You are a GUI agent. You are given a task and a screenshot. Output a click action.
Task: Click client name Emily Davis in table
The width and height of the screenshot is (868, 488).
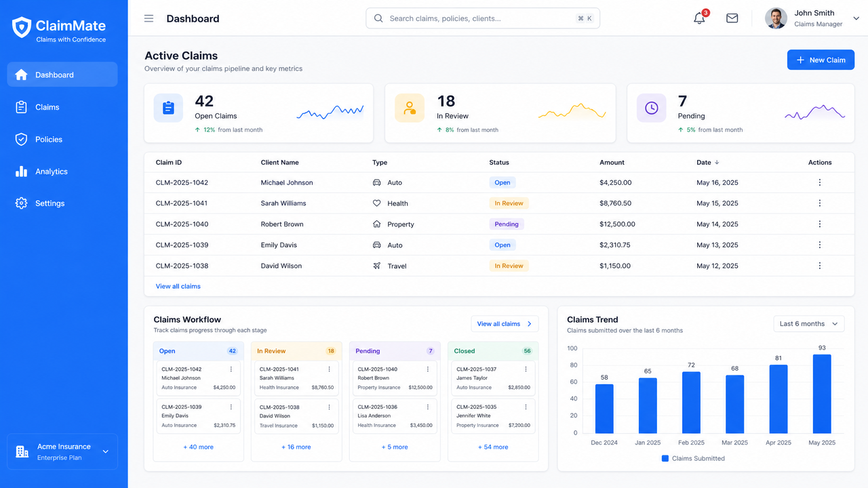(279, 245)
